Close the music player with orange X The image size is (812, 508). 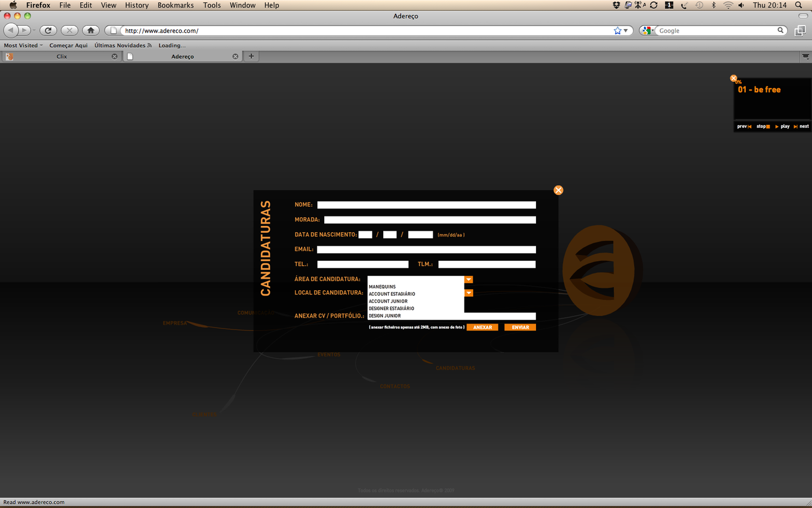pyautogui.click(x=734, y=78)
